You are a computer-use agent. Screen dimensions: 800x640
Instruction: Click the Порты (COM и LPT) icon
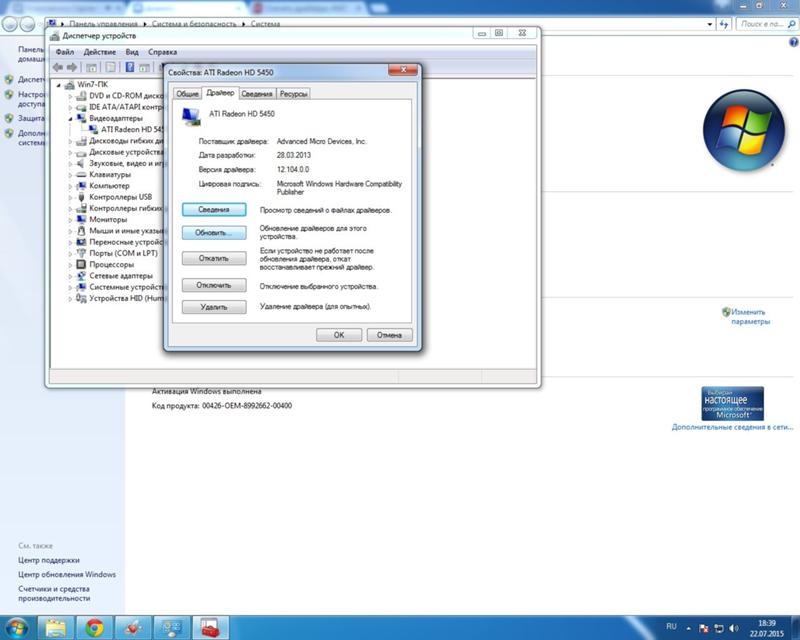(81, 253)
